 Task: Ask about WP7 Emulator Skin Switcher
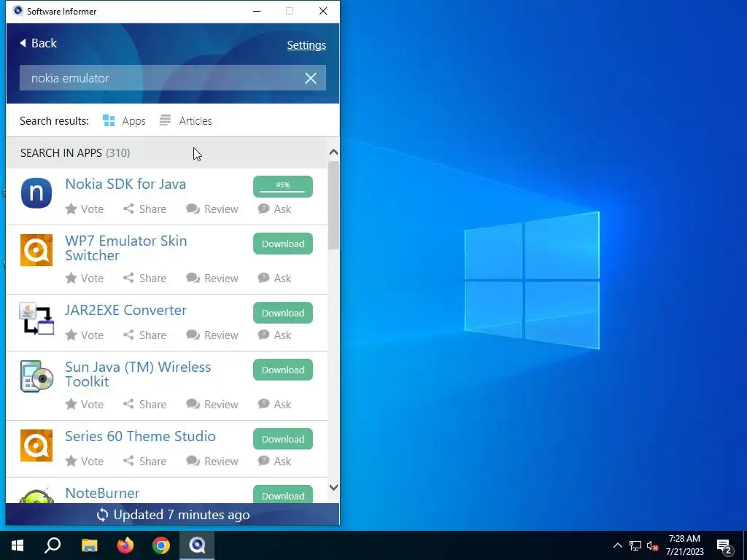coord(274,278)
